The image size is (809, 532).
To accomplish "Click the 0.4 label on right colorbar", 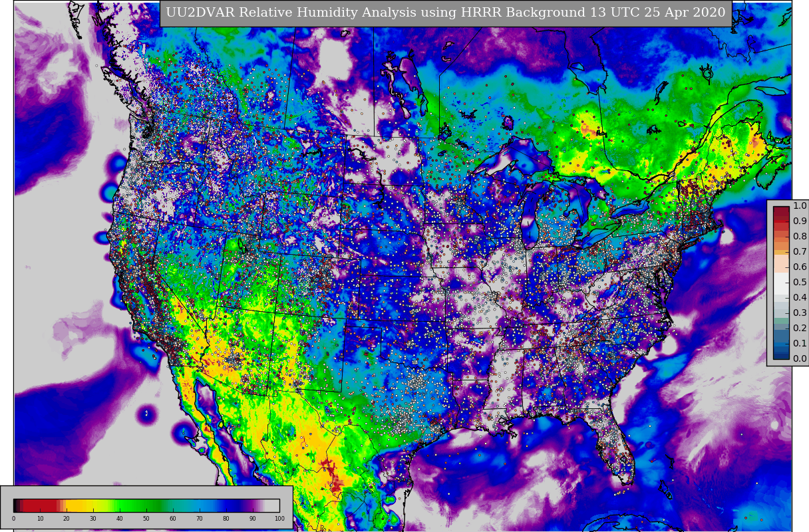I will click(x=800, y=298).
